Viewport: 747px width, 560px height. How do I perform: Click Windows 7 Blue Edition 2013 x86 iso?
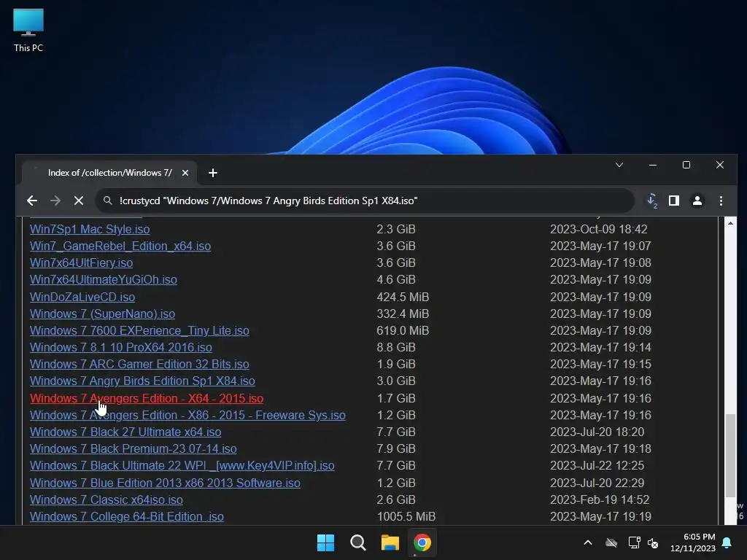pyautogui.click(x=165, y=483)
